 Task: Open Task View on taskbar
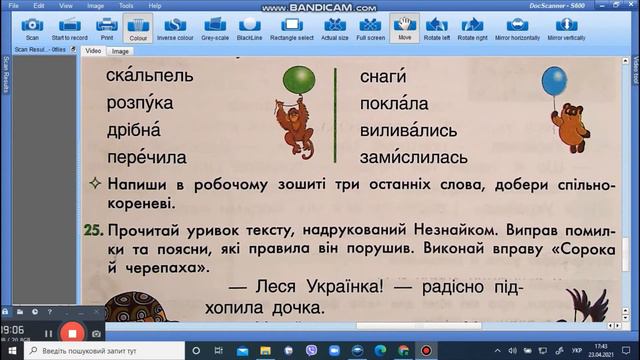(x=219, y=351)
